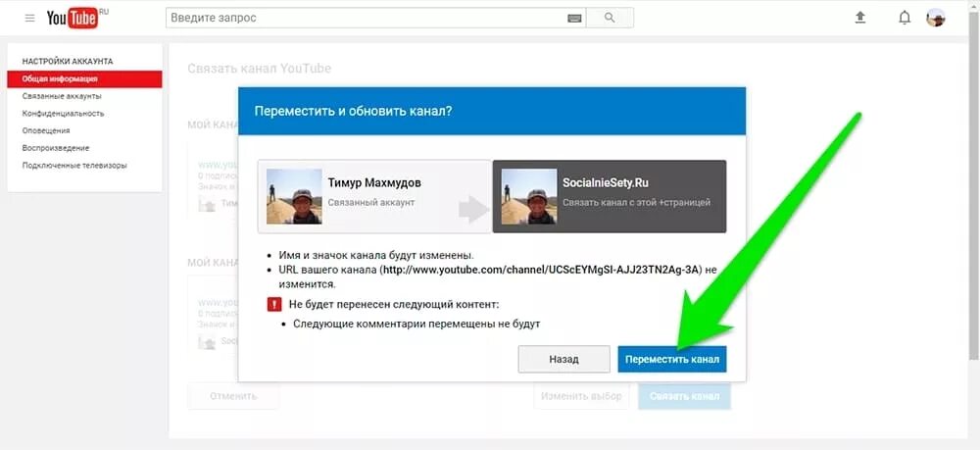
Task: Select 'Общая информация' in settings sidebar
Action: click(84, 78)
